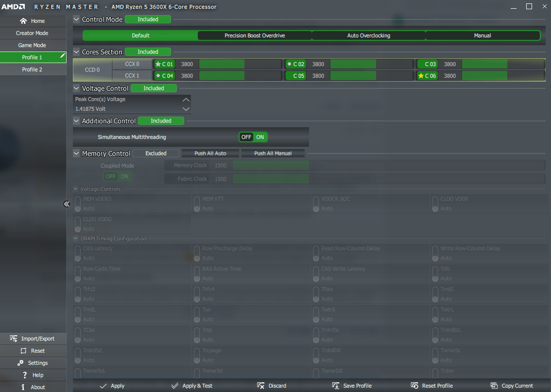The height and width of the screenshot is (392, 551).
Task: Increase Peak Core(s) Voltage with up arrow
Action: tap(186, 100)
